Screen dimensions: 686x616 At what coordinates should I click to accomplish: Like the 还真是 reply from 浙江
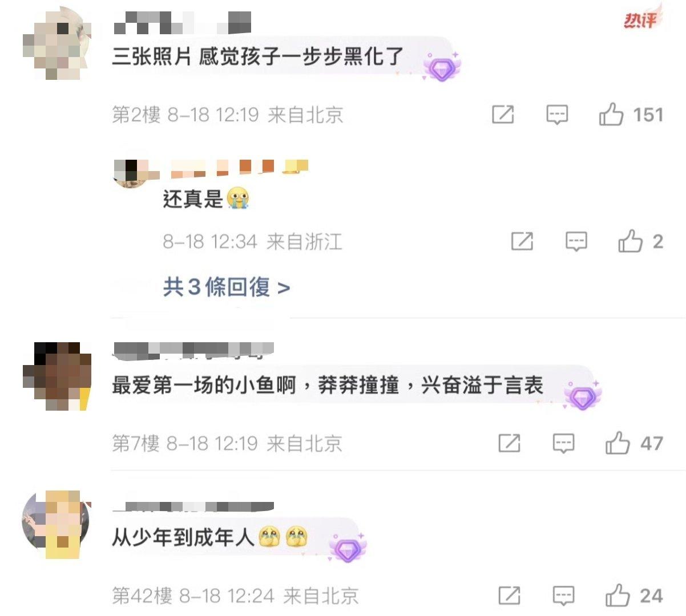point(631,241)
